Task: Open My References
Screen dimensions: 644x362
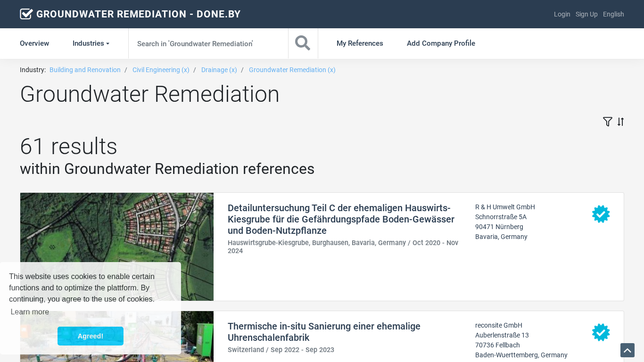Action: 360,43
